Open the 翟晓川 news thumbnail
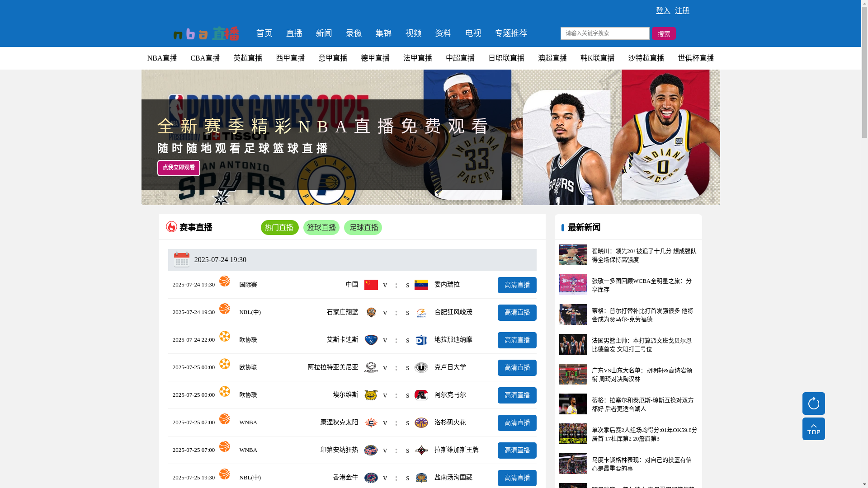This screenshot has height=488, width=868. click(573, 255)
